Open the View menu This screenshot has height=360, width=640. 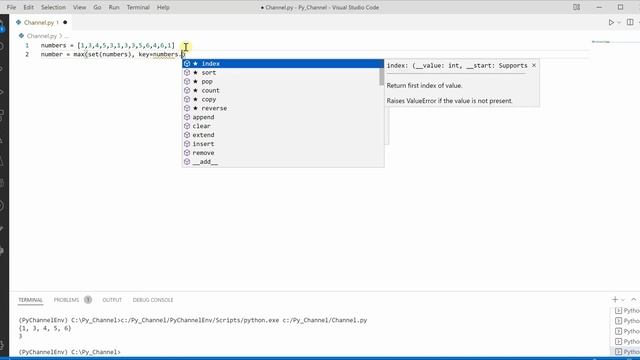(79, 7)
